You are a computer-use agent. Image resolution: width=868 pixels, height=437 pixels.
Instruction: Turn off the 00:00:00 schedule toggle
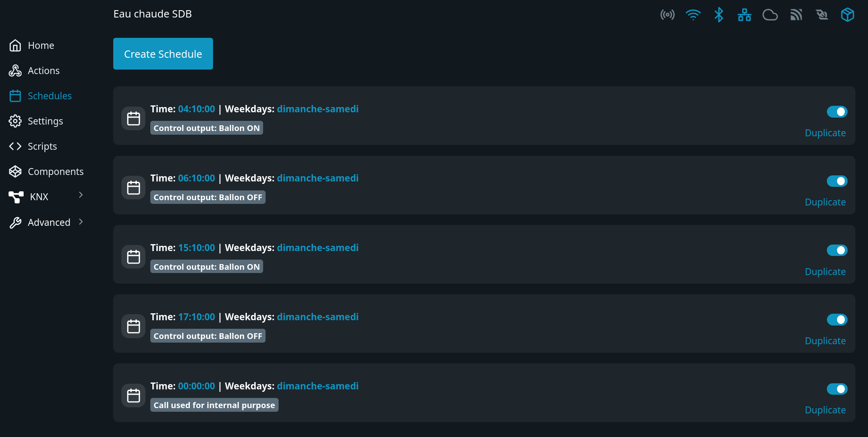pos(837,389)
